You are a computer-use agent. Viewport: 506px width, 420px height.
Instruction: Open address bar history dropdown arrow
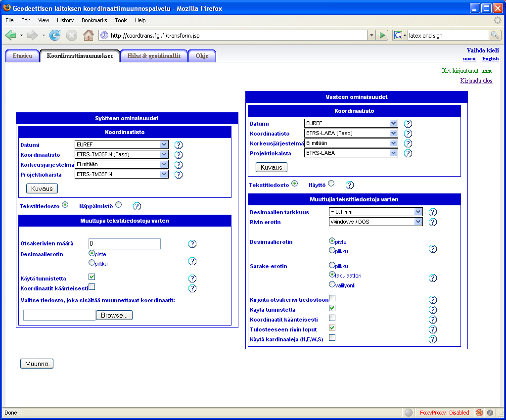pyautogui.click(x=371, y=35)
